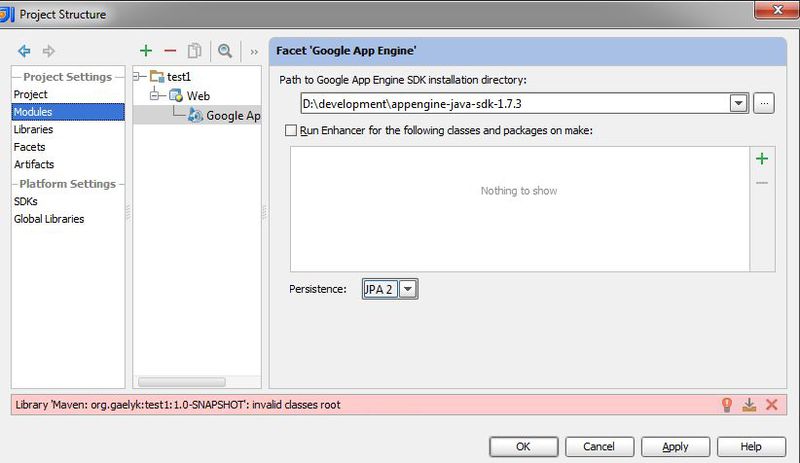Viewport: 800px width, 463px height.
Task: Select Modules in Project Settings
Action: point(68,112)
